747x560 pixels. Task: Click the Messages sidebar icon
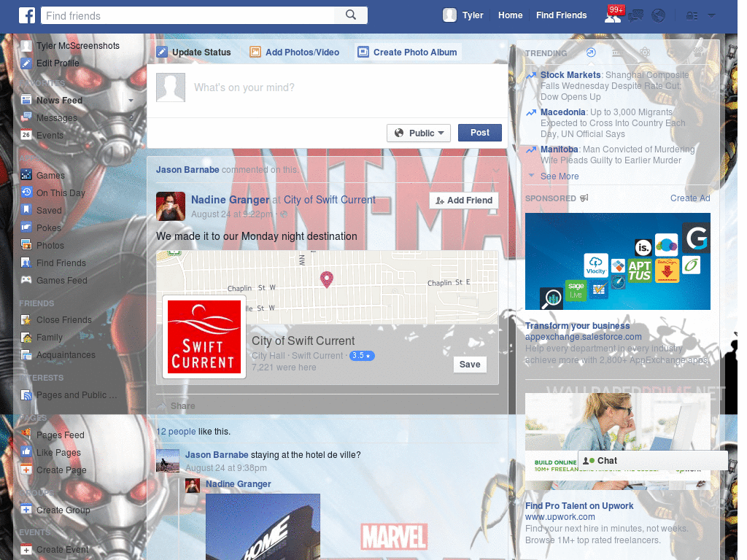(26, 117)
